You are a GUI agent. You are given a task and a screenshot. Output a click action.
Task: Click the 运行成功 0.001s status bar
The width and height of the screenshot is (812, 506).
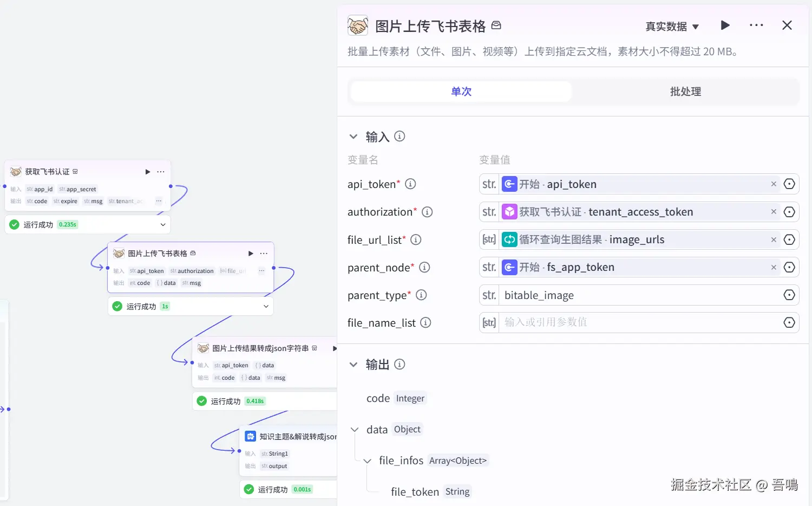pos(289,489)
